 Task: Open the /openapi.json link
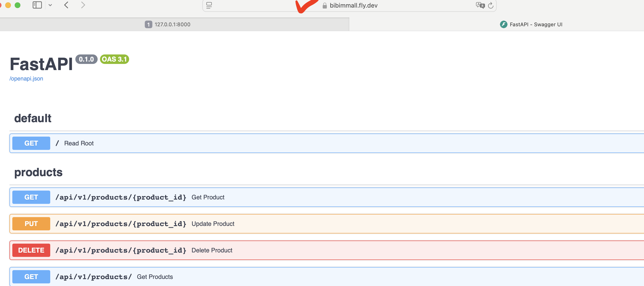26,79
